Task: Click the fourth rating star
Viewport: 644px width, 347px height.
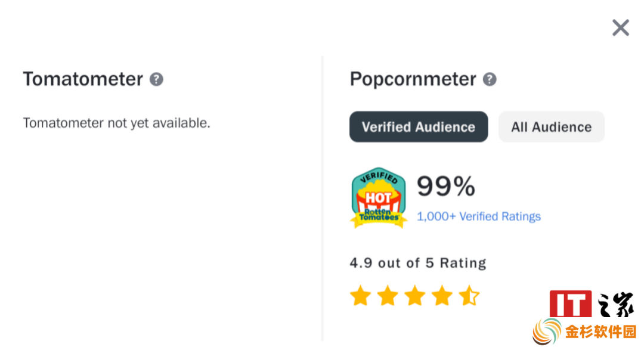Action: pos(442,296)
